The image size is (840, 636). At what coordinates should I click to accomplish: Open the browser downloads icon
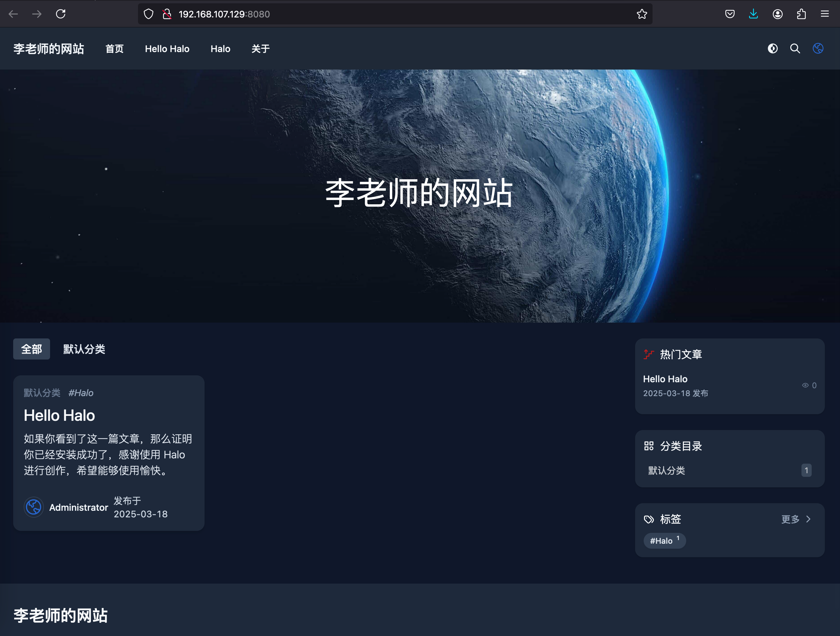[x=753, y=14]
